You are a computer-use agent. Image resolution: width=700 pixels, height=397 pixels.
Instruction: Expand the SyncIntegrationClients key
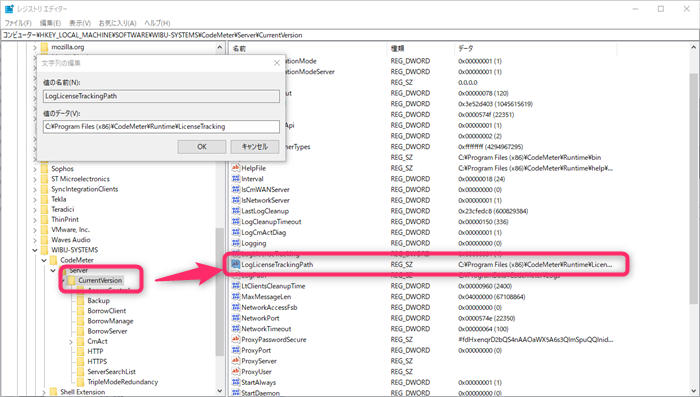35,189
